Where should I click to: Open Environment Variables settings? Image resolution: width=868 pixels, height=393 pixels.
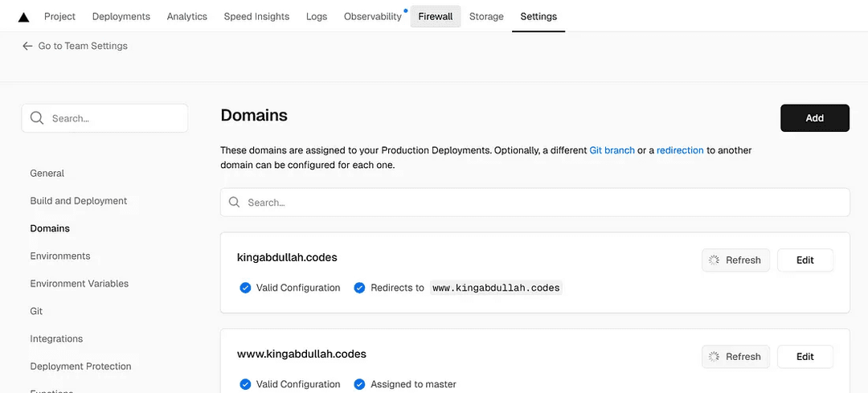click(x=79, y=284)
